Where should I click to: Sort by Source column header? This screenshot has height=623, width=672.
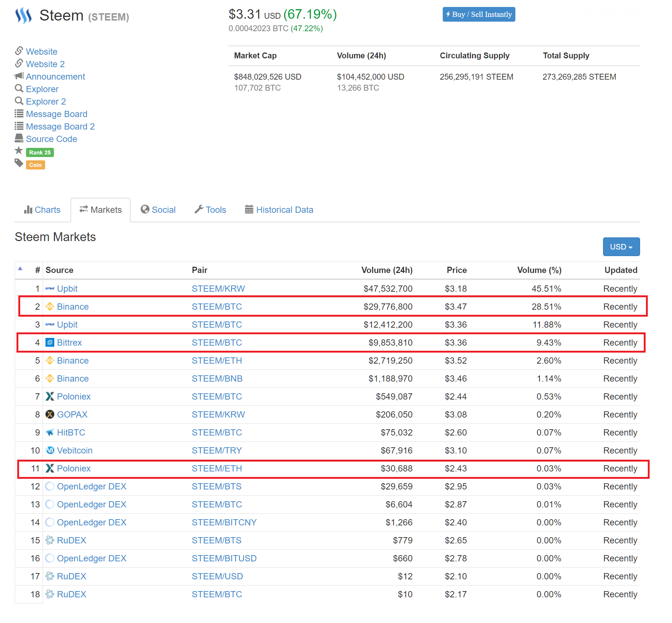pos(59,270)
